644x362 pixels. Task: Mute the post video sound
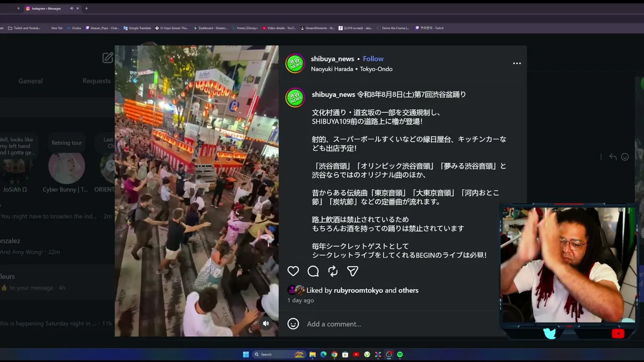click(x=266, y=323)
